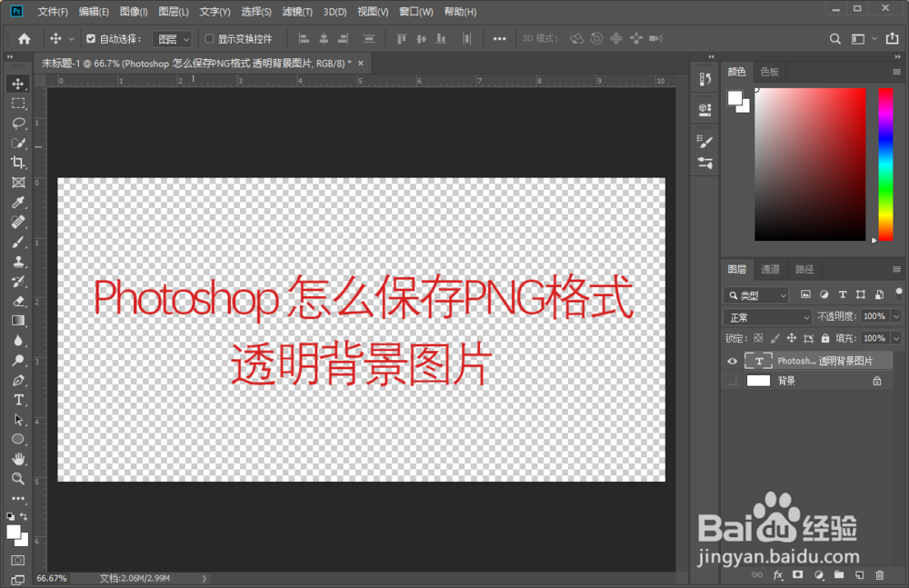Switch to the 通道 tab

pyautogui.click(x=772, y=269)
